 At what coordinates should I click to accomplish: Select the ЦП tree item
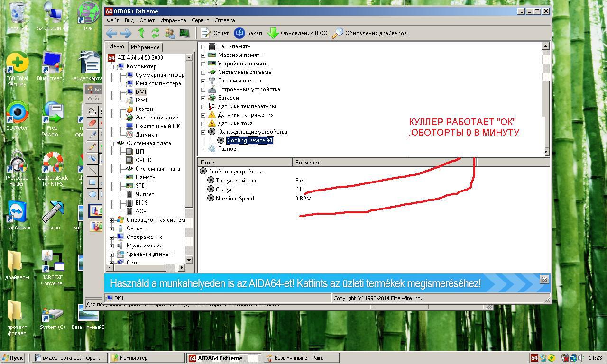[139, 152]
